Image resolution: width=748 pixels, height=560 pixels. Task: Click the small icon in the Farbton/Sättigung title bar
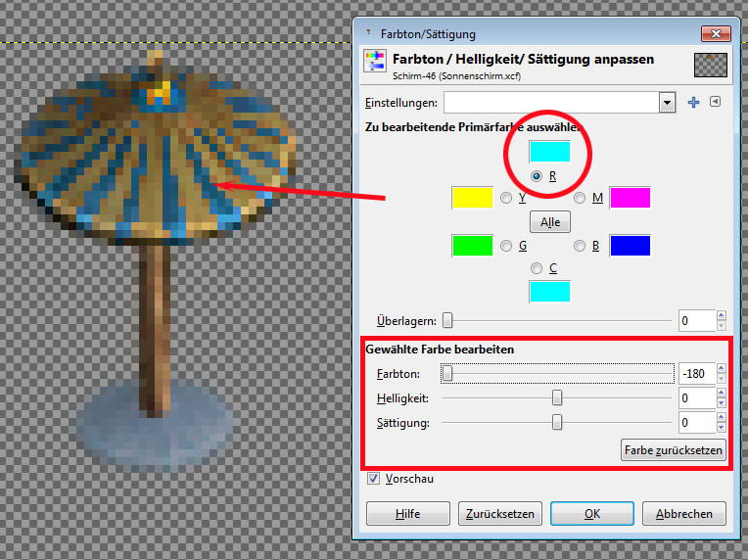click(x=368, y=32)
